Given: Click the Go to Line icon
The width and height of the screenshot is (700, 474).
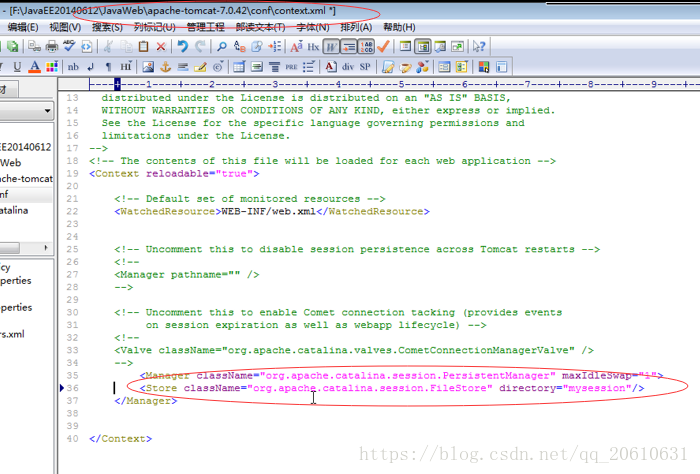Looking at the screenshot, I should (x=275, y=46).
